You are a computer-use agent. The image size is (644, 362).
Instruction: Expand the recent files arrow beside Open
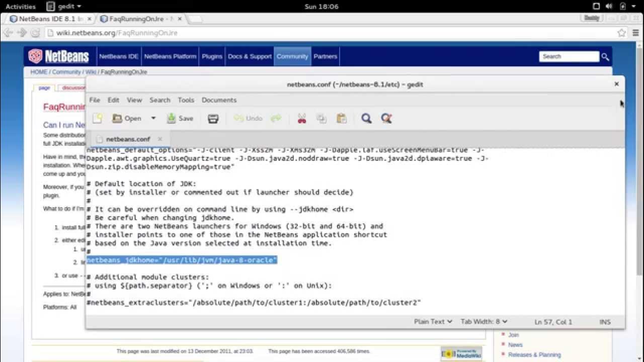pyautogui.click(x=153, y=118)
